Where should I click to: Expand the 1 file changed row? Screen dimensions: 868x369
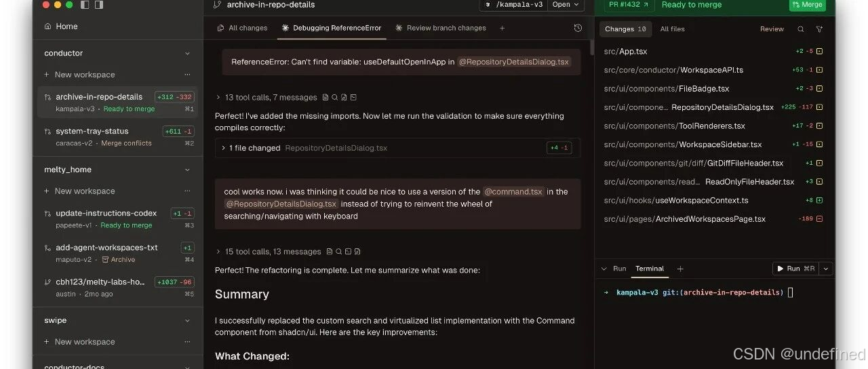(x=397, y=148)
